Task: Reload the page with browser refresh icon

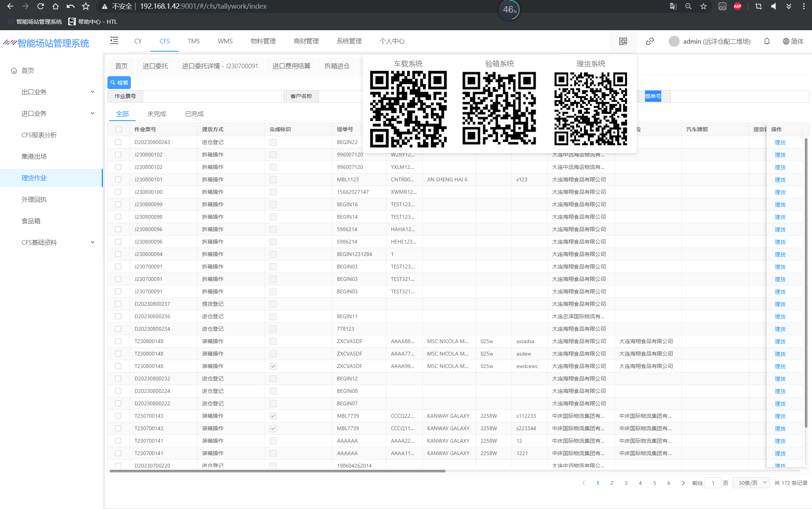Action: 40,6
